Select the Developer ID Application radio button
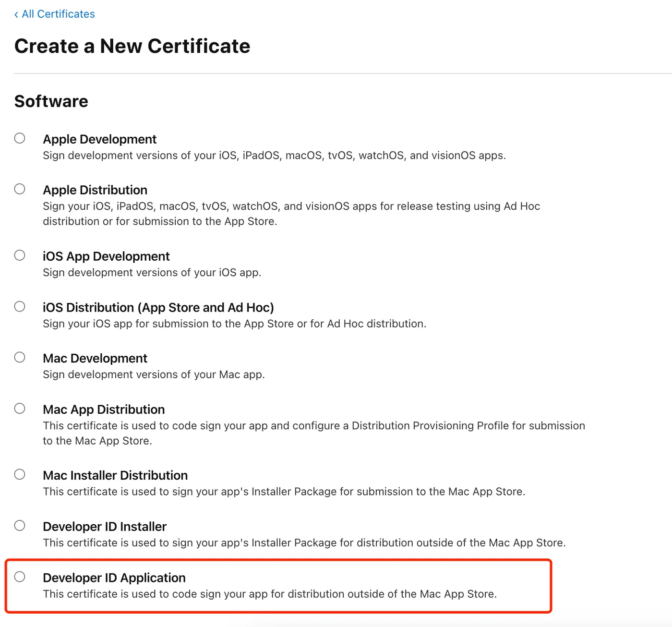The image size is (672, 627). 20,577
